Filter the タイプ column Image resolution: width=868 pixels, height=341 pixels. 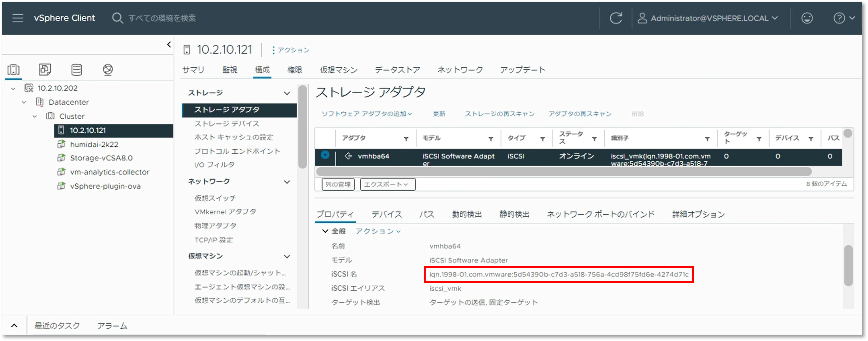(543, 139)
